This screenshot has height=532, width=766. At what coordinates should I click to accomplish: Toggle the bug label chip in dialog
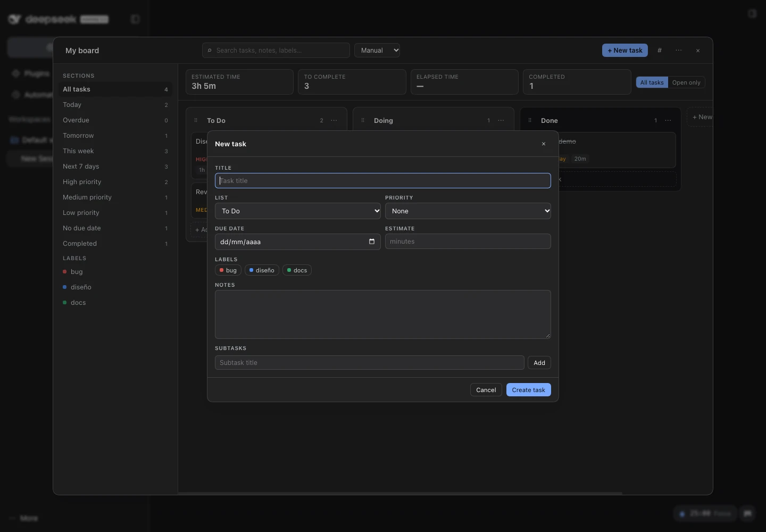click(228, 270)
